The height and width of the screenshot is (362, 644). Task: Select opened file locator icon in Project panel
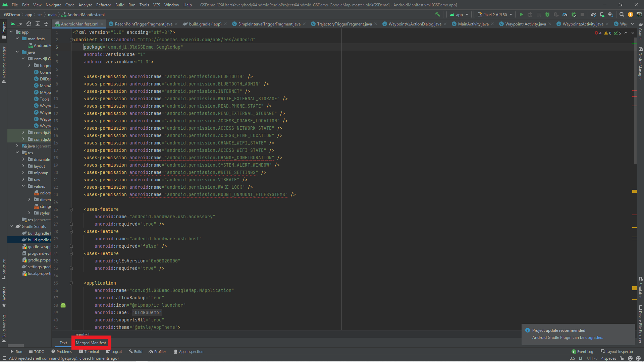(29, 24)
